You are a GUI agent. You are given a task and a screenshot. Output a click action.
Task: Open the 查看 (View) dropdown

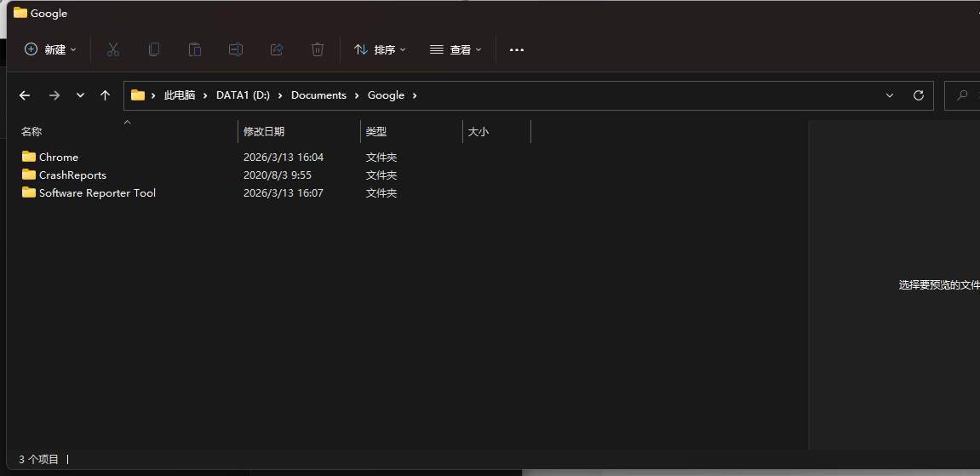(x=456, y=49)
